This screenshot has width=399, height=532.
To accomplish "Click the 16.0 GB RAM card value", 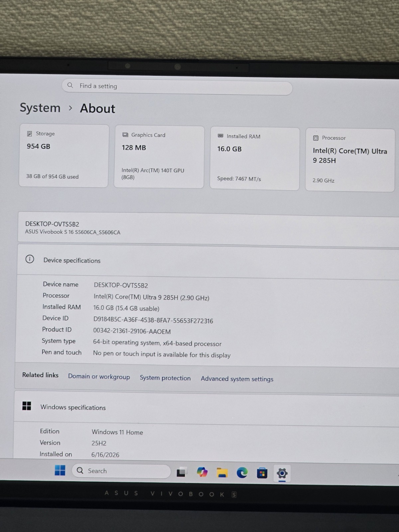I will tap(229, 149).
